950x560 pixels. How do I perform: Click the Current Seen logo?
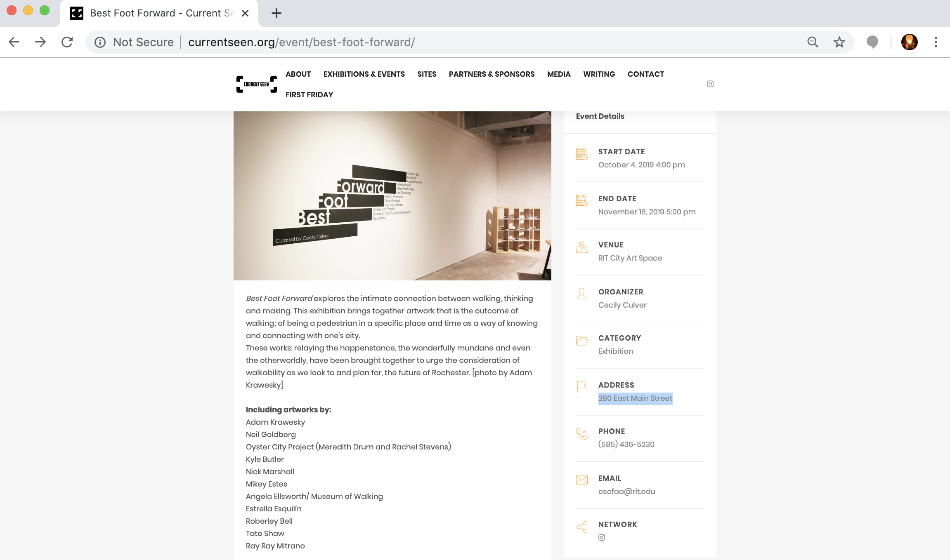point(256,84)
